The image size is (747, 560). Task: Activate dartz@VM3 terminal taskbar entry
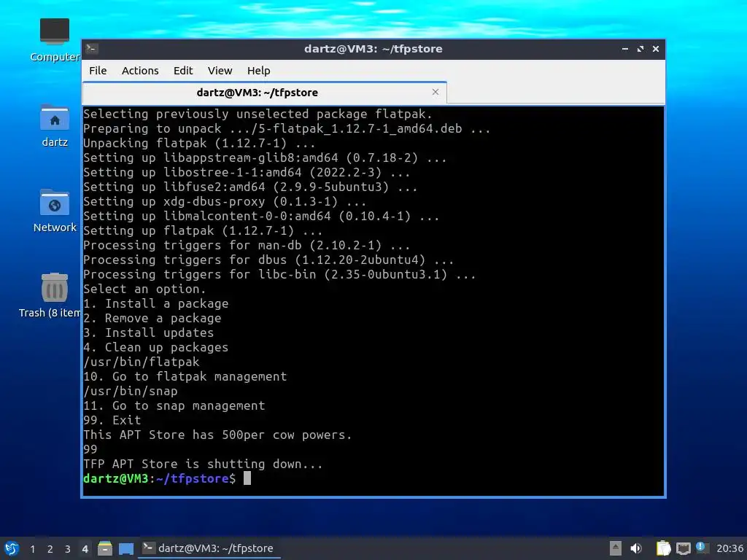[209, 548]
